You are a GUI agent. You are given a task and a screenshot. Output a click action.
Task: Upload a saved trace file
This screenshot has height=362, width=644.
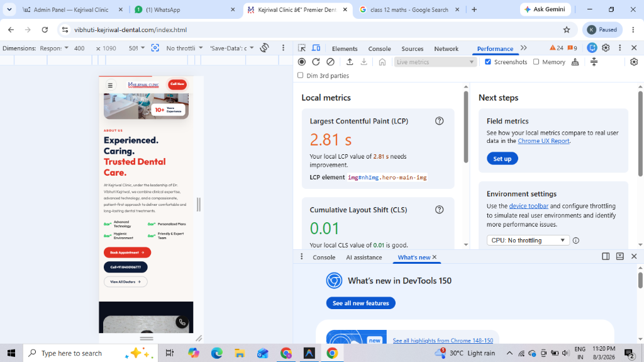tap(350, 62)
